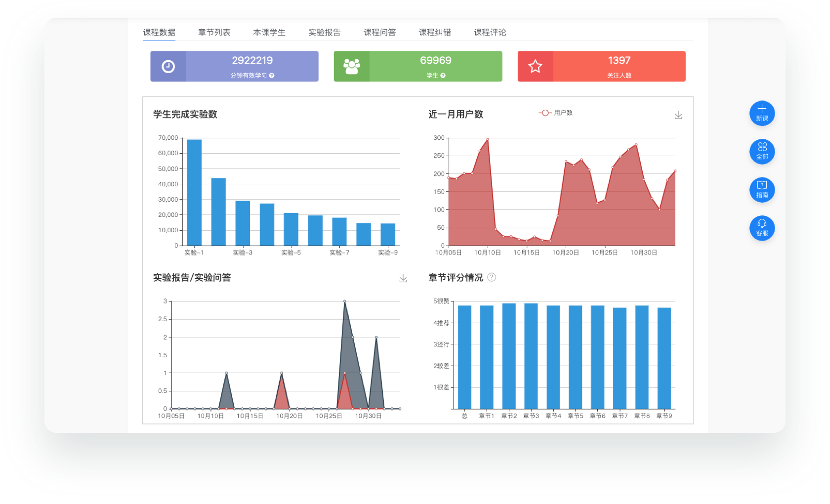Click the 实验-1 bar in chart
Viewport: 830px width, 504px height.
tap(194, 193)
